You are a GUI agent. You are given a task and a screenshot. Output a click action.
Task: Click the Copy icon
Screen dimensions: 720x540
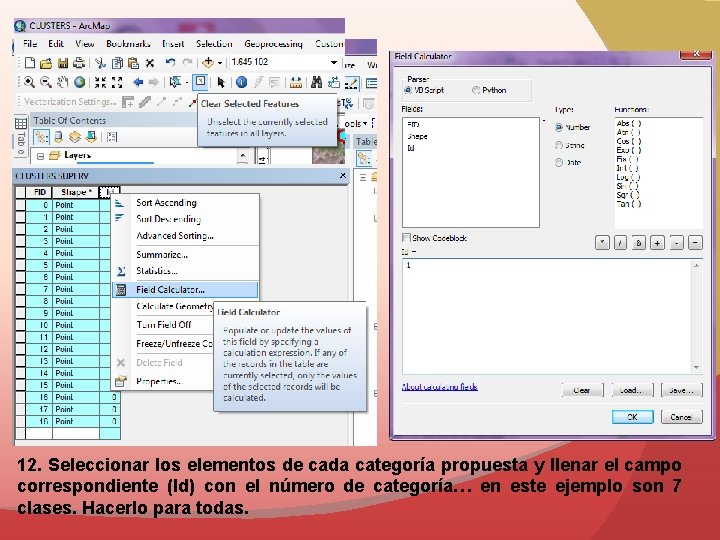pyautogui.click(x=117, y=63)
